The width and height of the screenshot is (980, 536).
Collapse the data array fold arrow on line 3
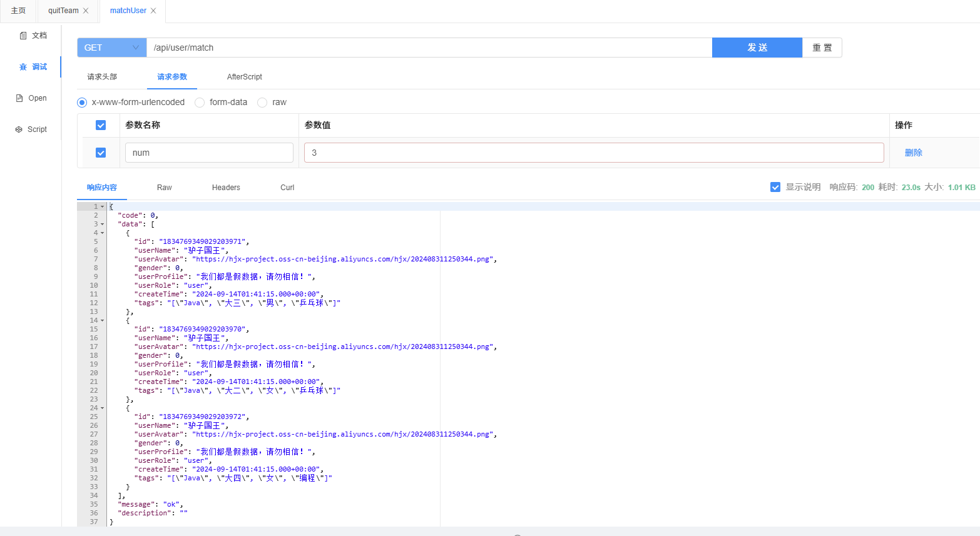(103, 224)
